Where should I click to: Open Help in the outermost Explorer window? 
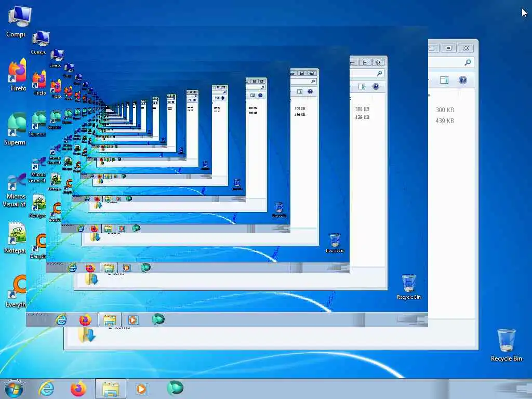click(x=463, y=80)
